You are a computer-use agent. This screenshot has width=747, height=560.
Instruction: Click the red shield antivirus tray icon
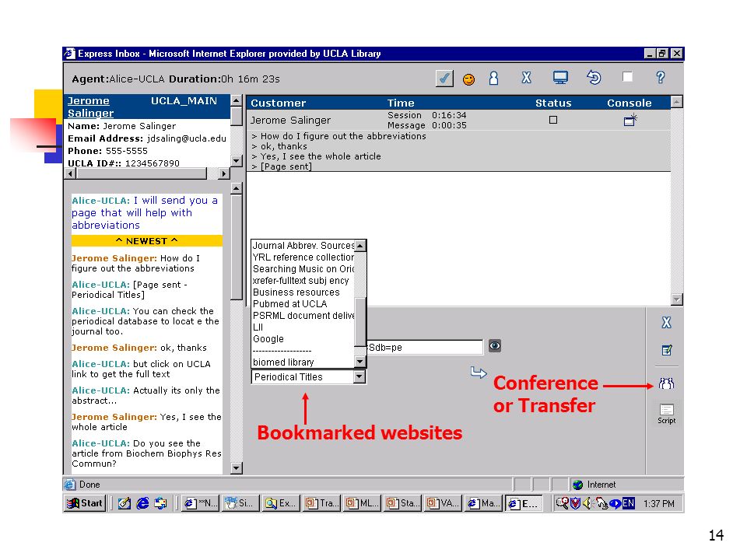[x=576, y=503]
